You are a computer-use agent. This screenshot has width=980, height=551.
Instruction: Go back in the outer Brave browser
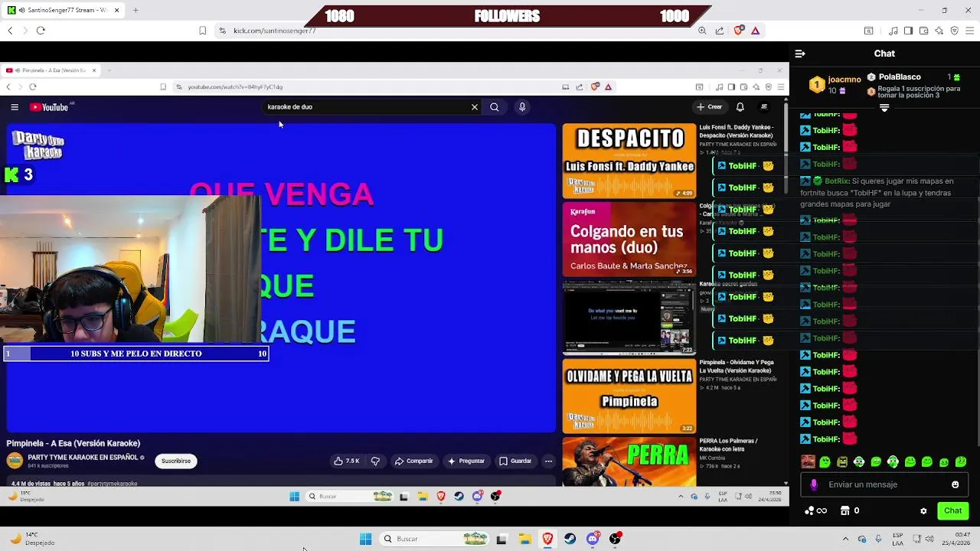pos(10,31)
